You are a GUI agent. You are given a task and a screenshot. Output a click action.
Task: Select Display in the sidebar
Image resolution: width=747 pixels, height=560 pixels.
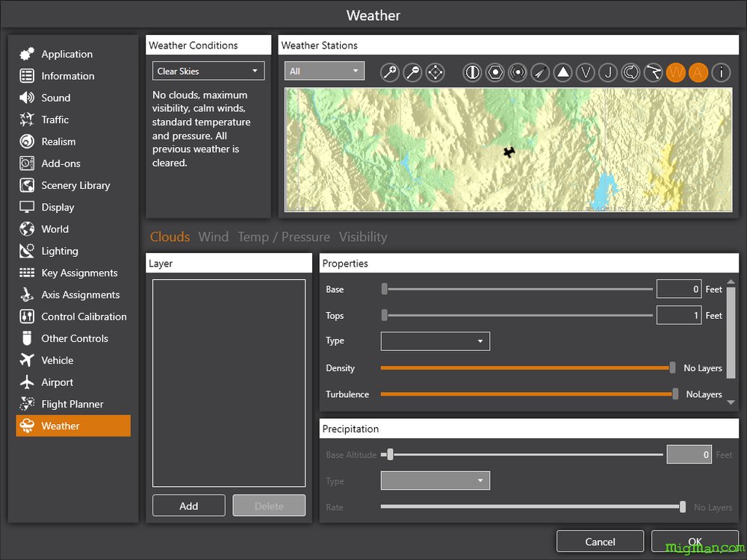(x=74, y=207)
